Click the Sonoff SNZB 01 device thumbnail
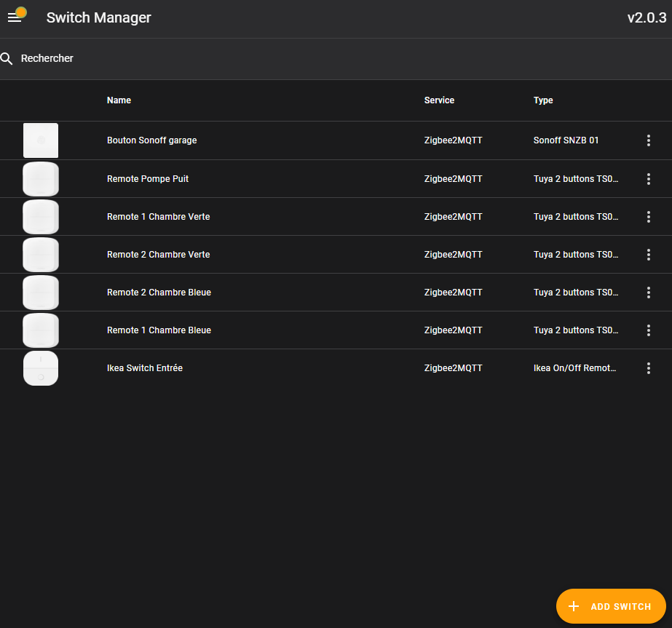 coord(41,140)
